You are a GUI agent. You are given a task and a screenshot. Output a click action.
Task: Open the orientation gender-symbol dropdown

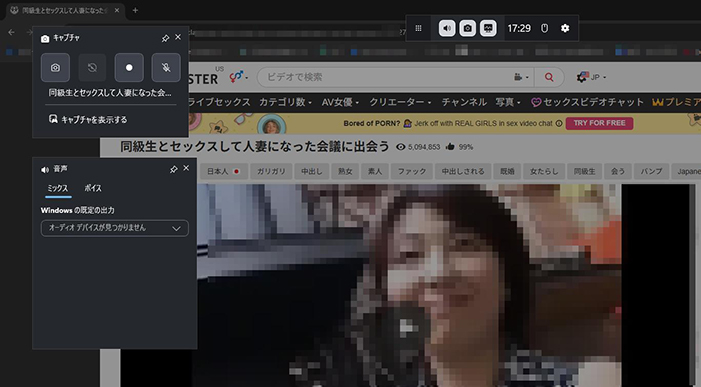coord(238,77)
